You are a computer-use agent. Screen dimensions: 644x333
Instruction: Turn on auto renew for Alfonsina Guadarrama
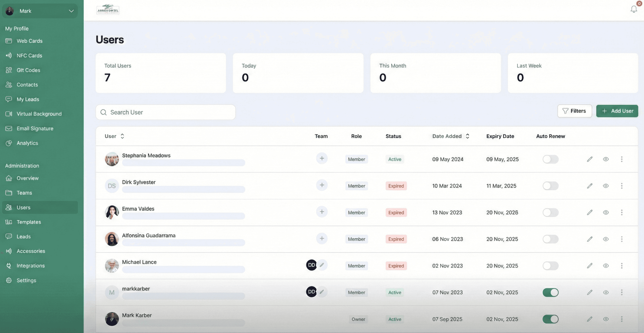(x=550, y=239)
